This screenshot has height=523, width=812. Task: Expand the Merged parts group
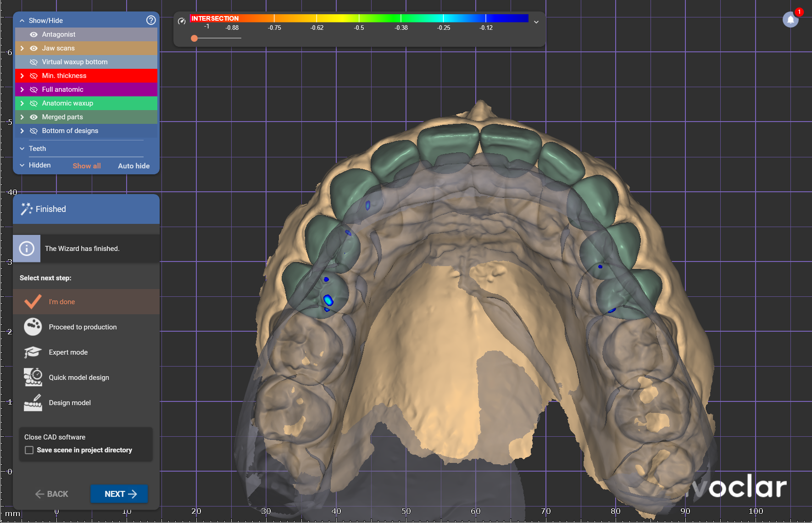coord(22,117)
